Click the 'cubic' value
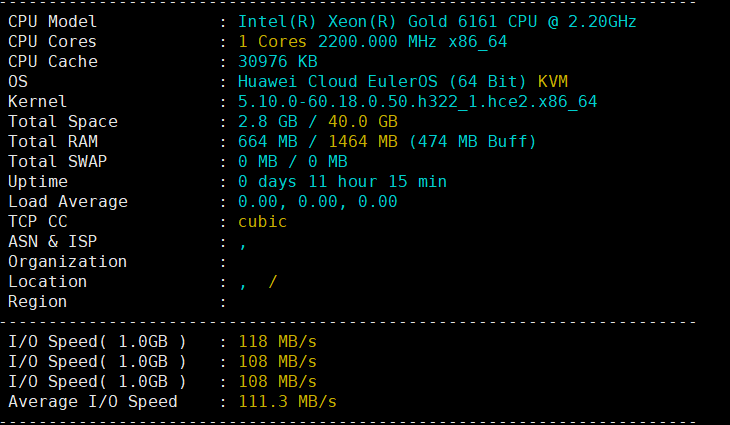Viewport: 730px width, 425px height. coord(263,222)
